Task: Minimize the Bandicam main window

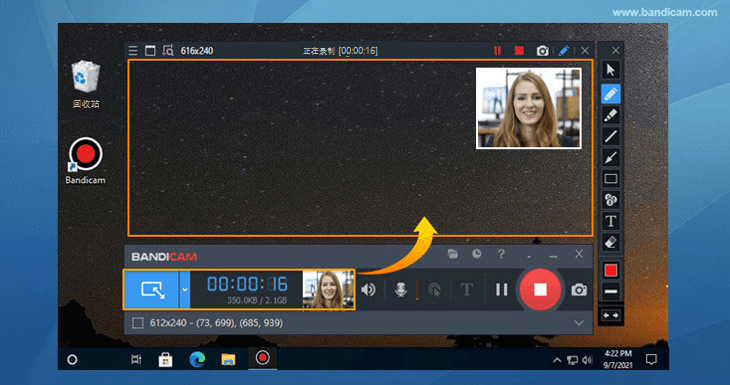Action: [x=553, y=256]
